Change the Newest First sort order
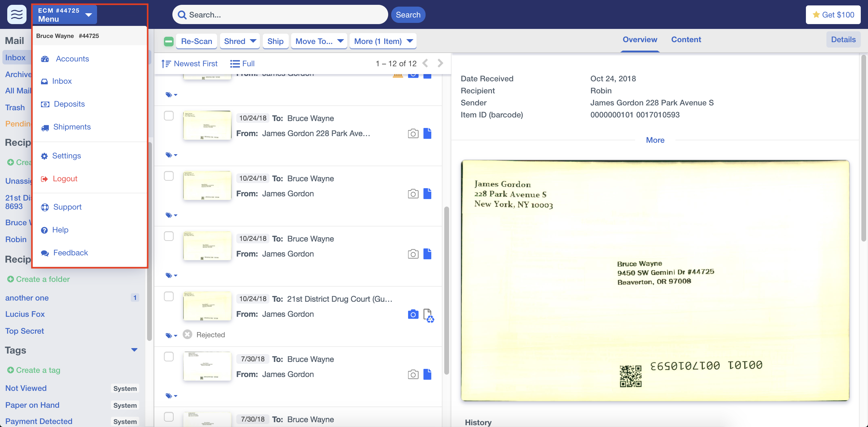868x427 pixels. (x=189, y=64)
